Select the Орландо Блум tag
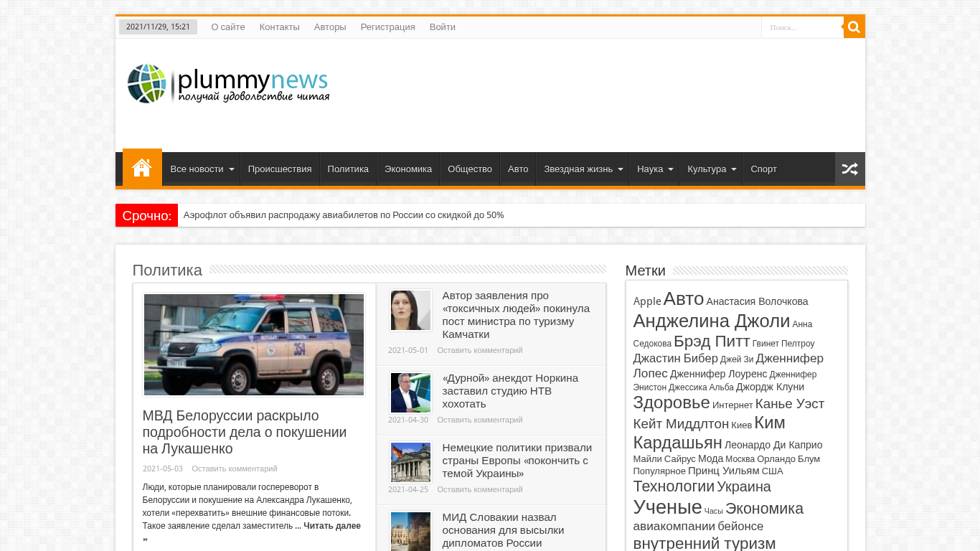This screenshot has height=551, width=980. pos(788,458)
